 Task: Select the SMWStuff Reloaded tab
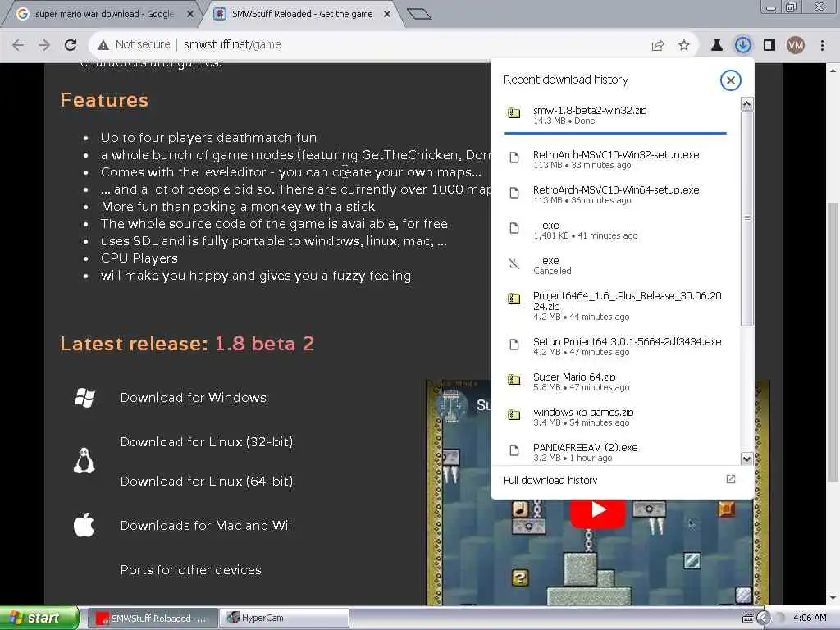(302, 14)
